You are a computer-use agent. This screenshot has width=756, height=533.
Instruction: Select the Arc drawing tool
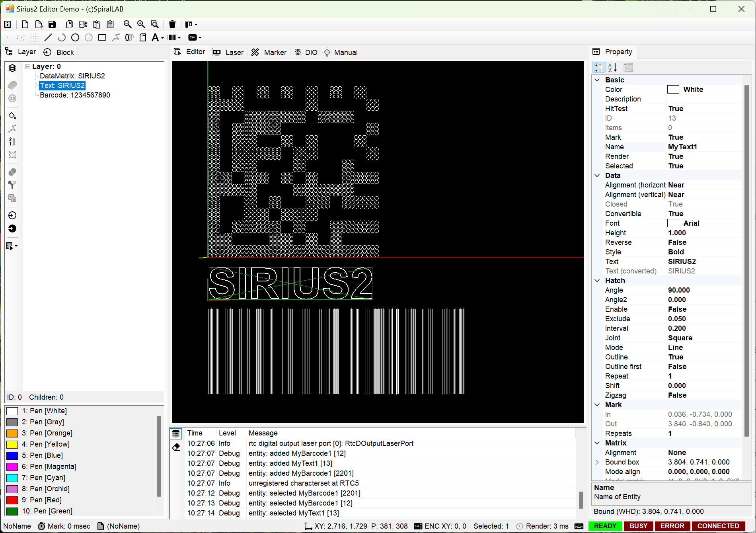pyautogui.click(x=62, y=37)
